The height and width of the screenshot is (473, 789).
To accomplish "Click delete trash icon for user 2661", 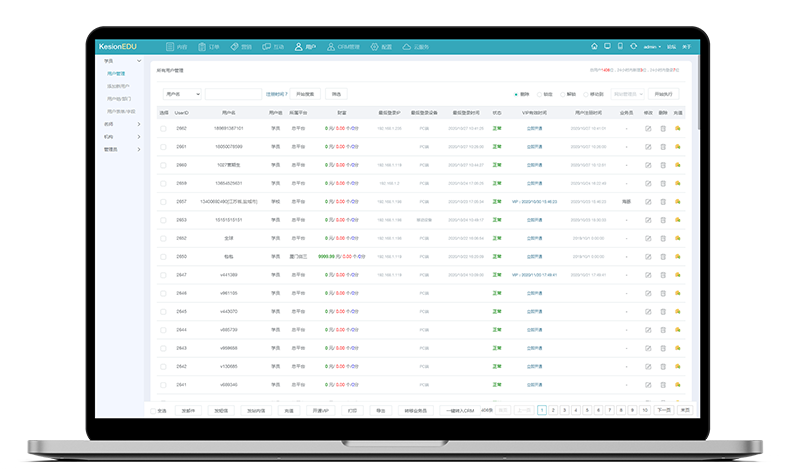I will click(662, 146).
